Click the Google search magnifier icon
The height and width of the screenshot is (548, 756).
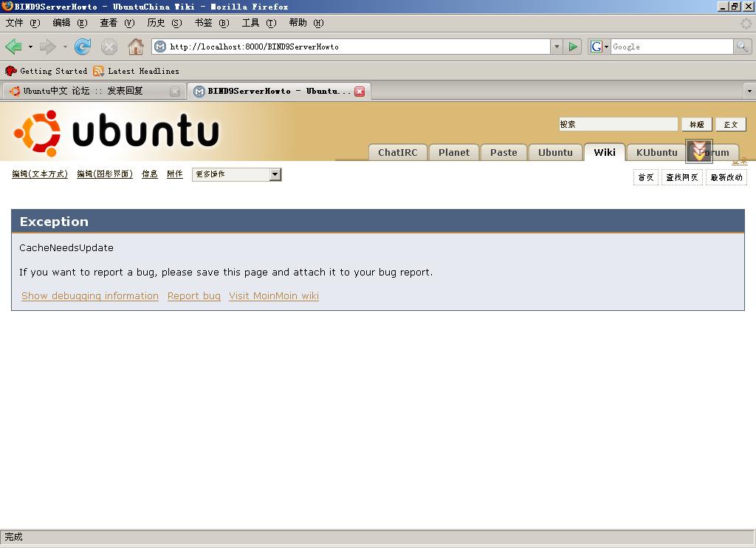742,47
